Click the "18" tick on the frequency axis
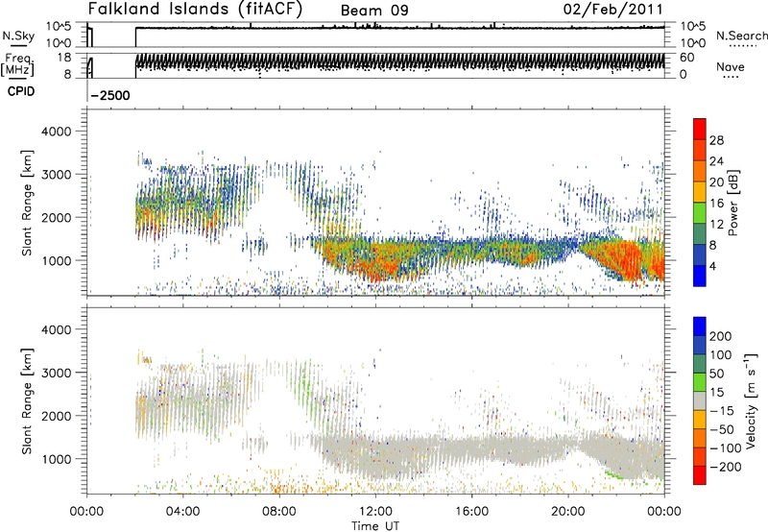Image resolution: width=768 pixels, height=532 pixels. click(x=64, y=58)
